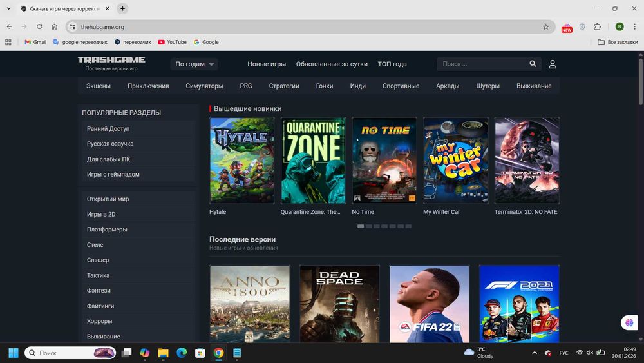644x363 pixels.
Task: Click the search magnifier icon on site
Action: [x=533, y=64]
